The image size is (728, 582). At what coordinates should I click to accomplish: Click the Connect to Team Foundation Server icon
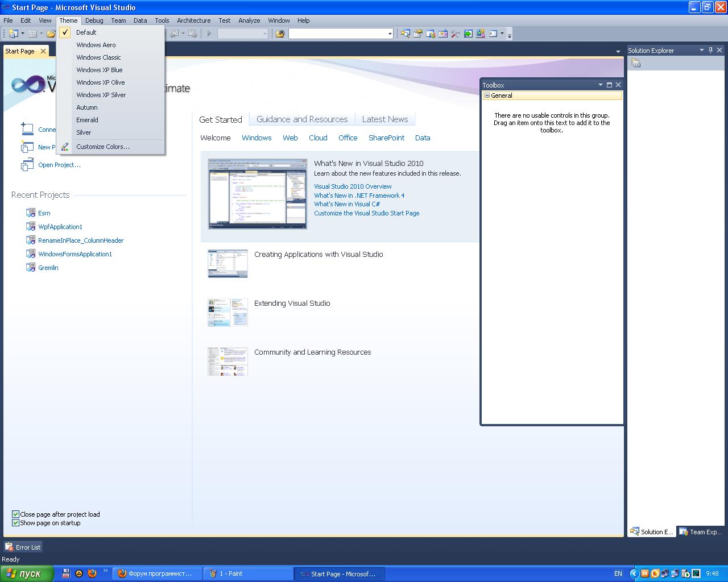click(27, 129)
